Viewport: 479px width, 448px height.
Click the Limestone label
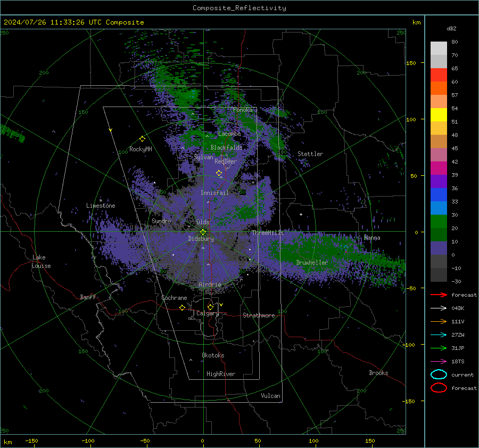tap(101, 206)
